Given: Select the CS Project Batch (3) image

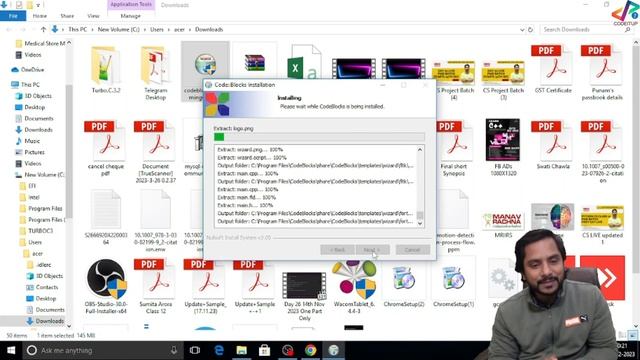Looking at the screenshot, I should 503,73.
